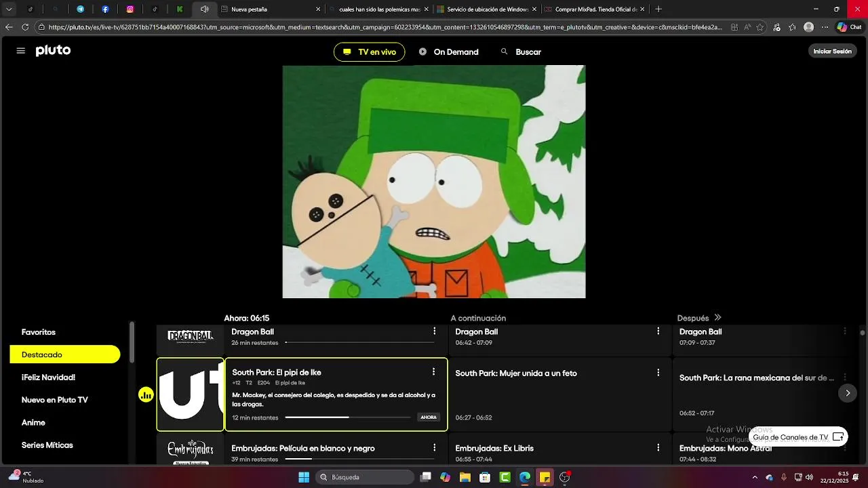Click the taskbar Búsqueda box
Image resolution: width=868 pixels, height=488 pixels.
click(x=364, y=477)
